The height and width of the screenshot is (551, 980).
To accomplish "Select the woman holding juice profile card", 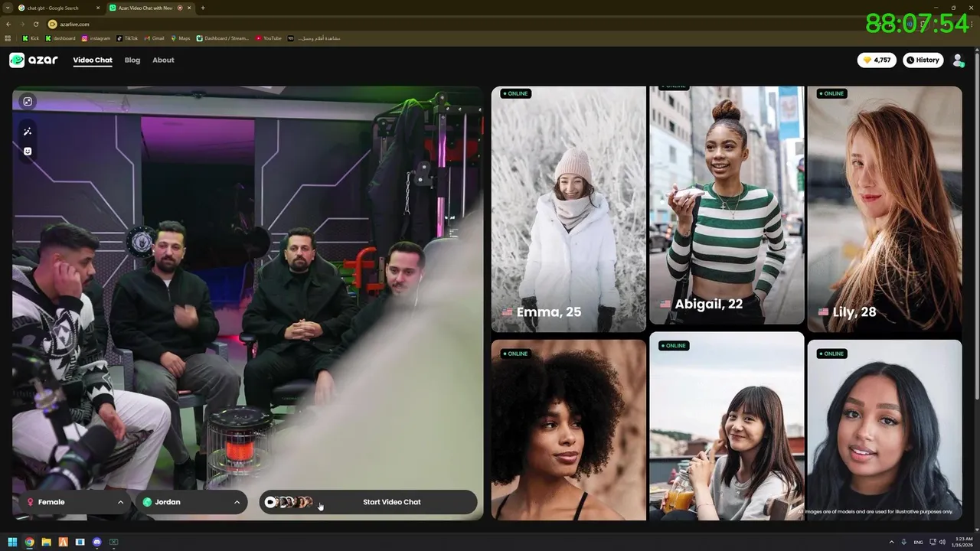I will click(727, 426).
